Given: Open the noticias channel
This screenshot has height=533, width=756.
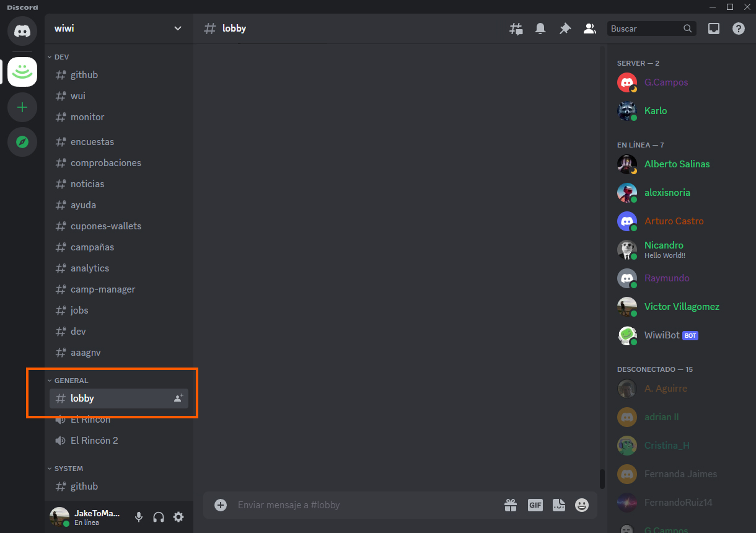Looking at the screenshot, I should click(119, 184).
